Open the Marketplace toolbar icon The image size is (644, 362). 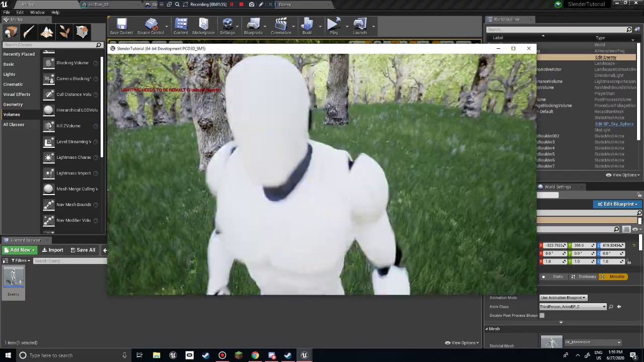pyautogui.click(x=203, y=27)
